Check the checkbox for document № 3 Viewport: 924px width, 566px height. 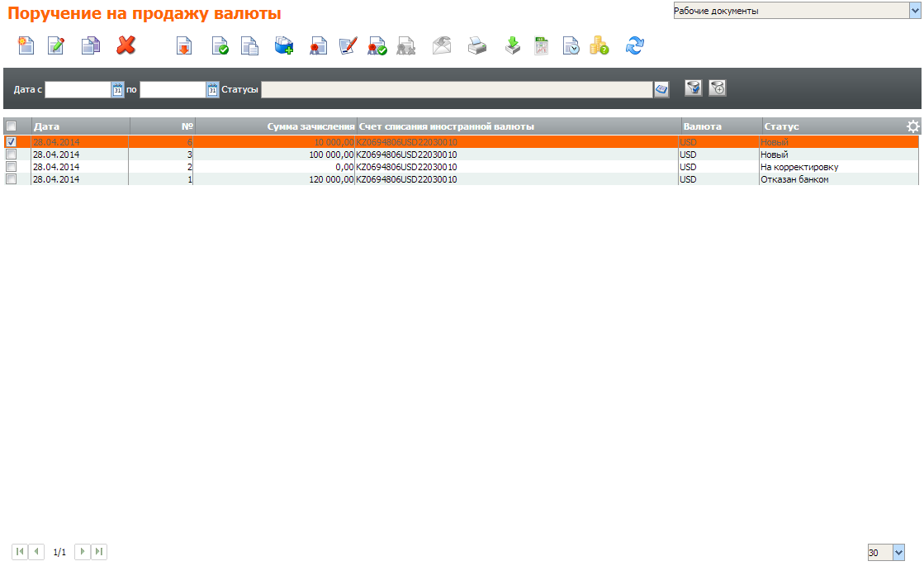tap(11, 155)
